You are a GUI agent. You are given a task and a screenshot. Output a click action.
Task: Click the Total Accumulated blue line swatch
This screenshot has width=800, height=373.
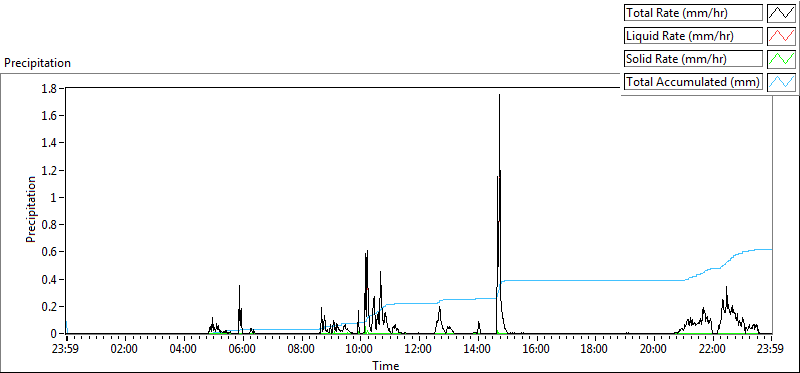tap(782, 82)
